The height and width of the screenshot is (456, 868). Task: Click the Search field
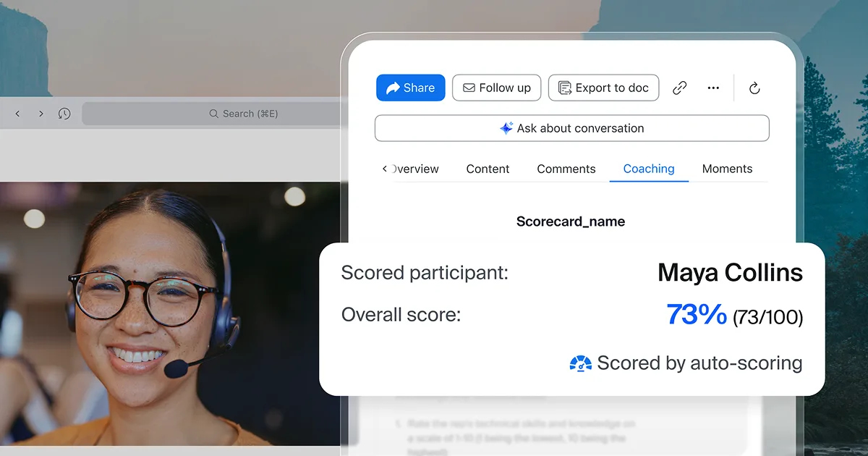point(210,114)
